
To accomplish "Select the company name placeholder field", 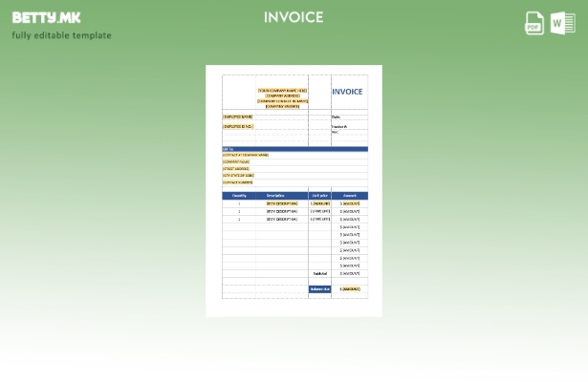I will (282, 91).
